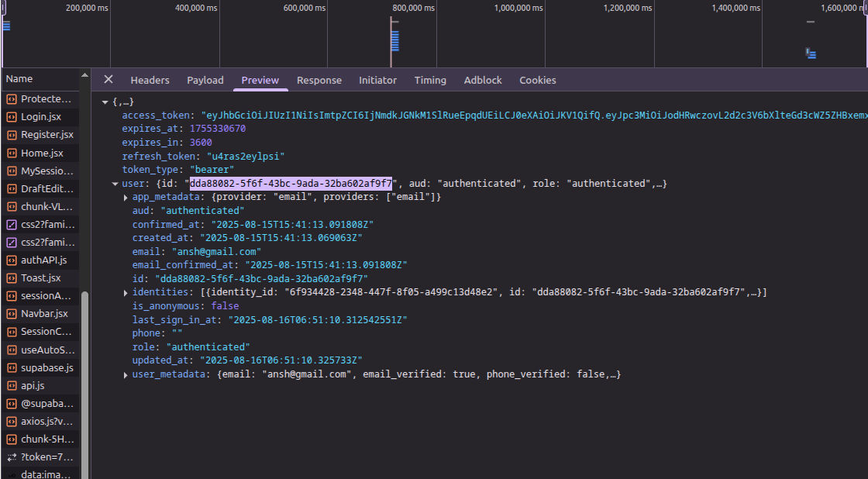Click the file icon beside sessionA request
868x479 pixels.
pos(11,296)
